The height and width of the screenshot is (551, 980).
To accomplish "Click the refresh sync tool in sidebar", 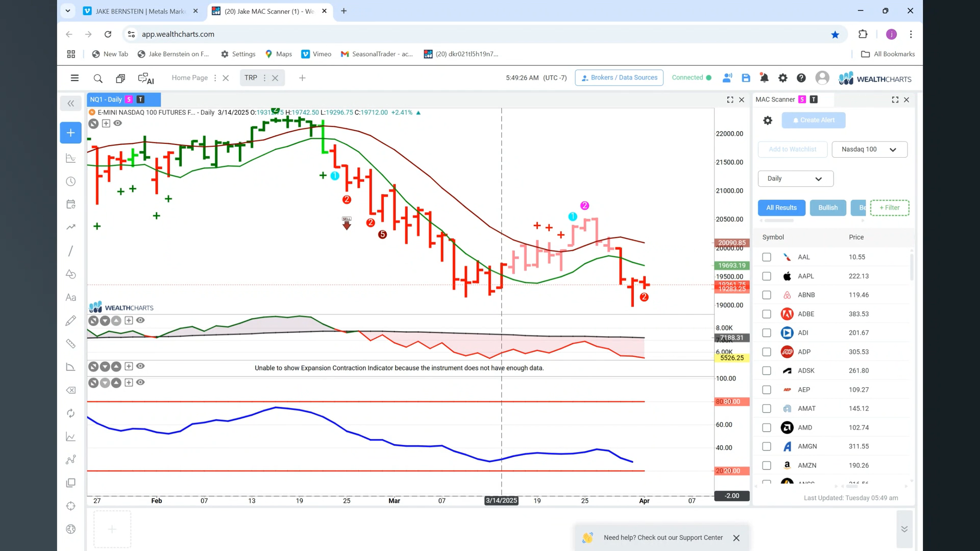I will pos(71,413).
